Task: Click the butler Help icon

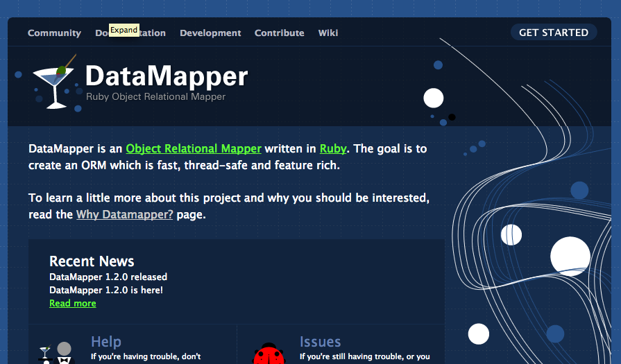Action: coord(57,353)
